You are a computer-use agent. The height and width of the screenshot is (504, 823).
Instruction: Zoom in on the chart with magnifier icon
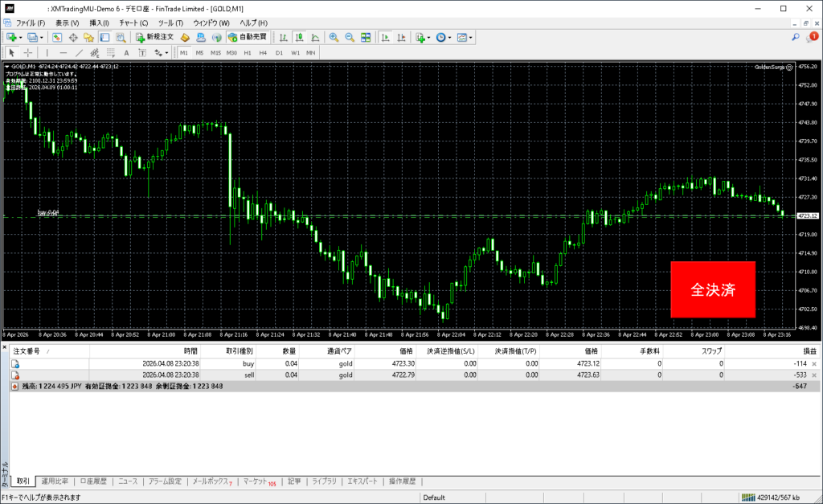coord(334,37)
